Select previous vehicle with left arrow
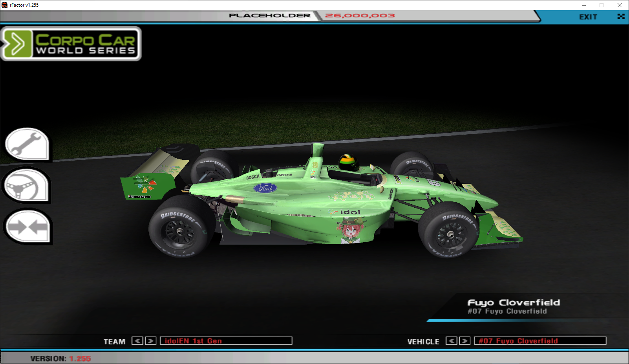 click(x=452, y=341)
